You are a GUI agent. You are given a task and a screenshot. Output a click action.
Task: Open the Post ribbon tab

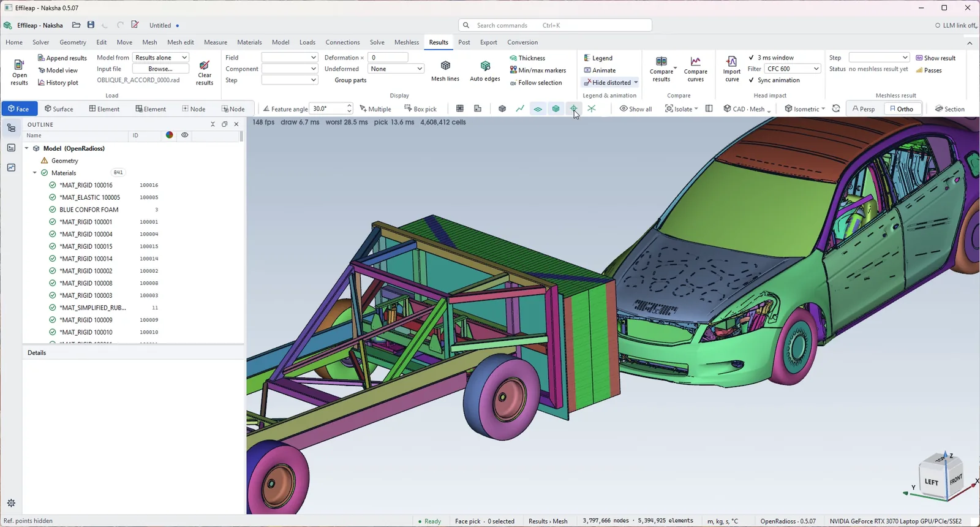click(464, 42)
